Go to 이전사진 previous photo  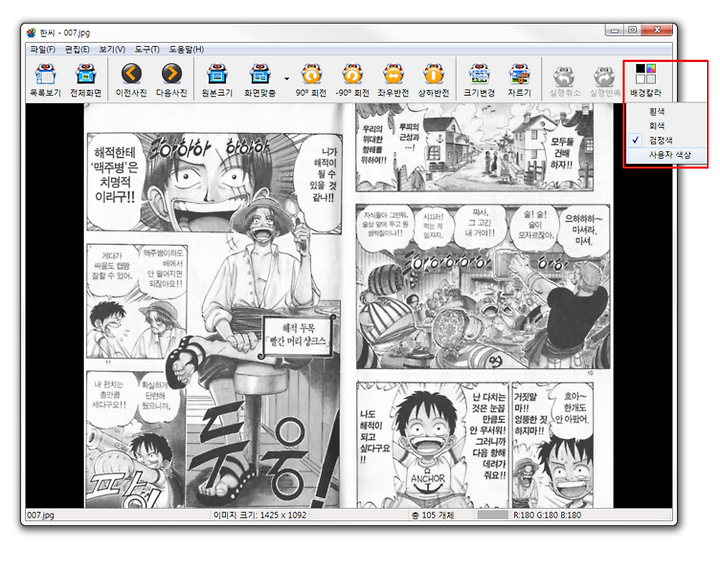pos(131,80)
